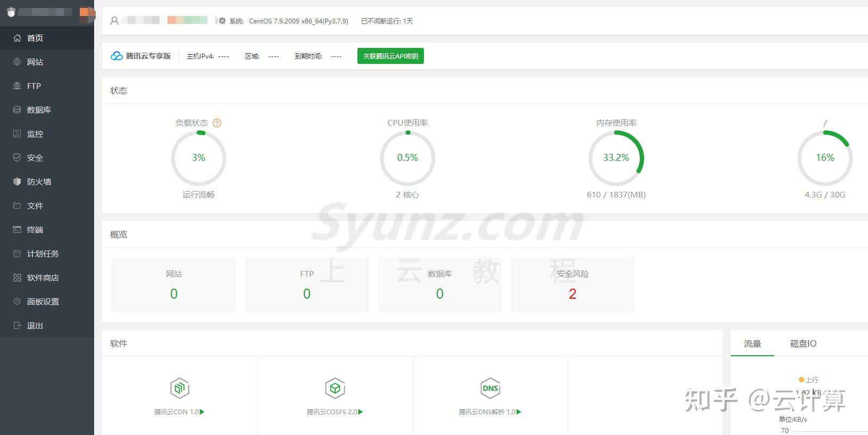Switch to the 流量 tab
The image size is (868, 435).
pyautogui.click(x=753, y=344)
